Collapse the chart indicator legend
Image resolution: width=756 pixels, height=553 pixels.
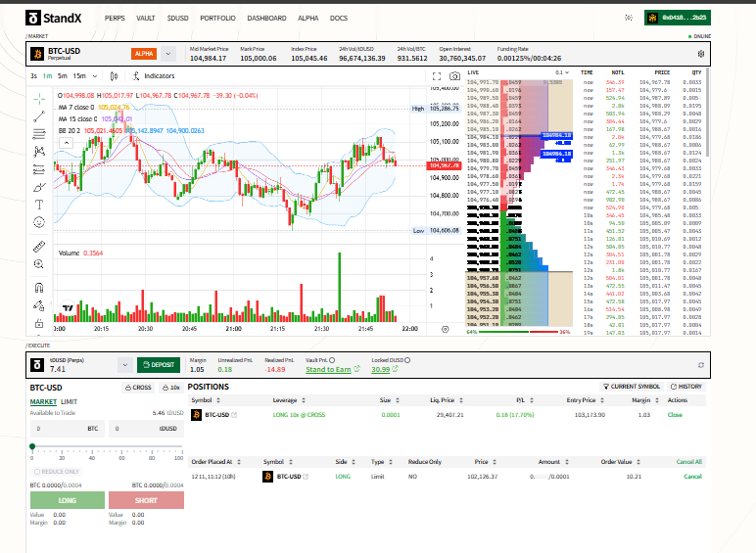click(x=67, y=143)
